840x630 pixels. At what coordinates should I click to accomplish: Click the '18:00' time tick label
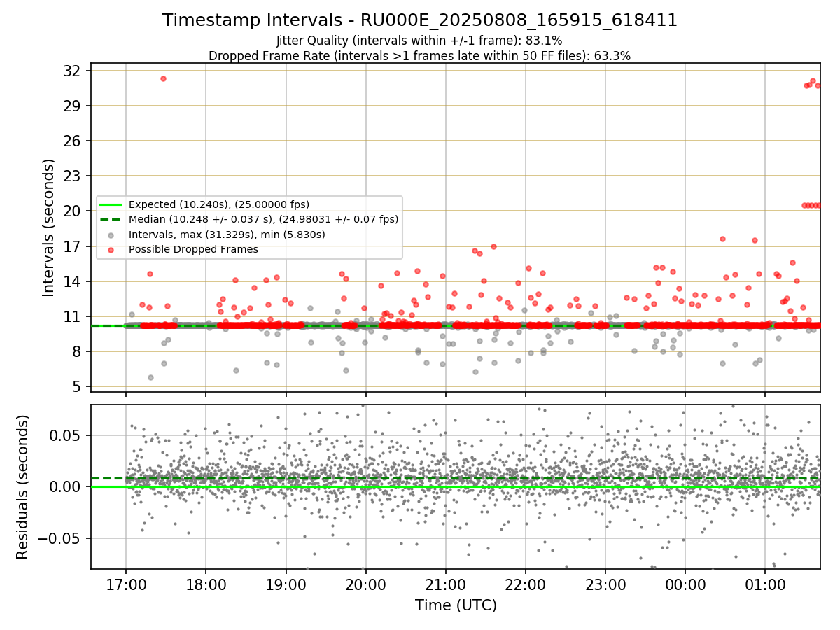click(x=206, y=584)
